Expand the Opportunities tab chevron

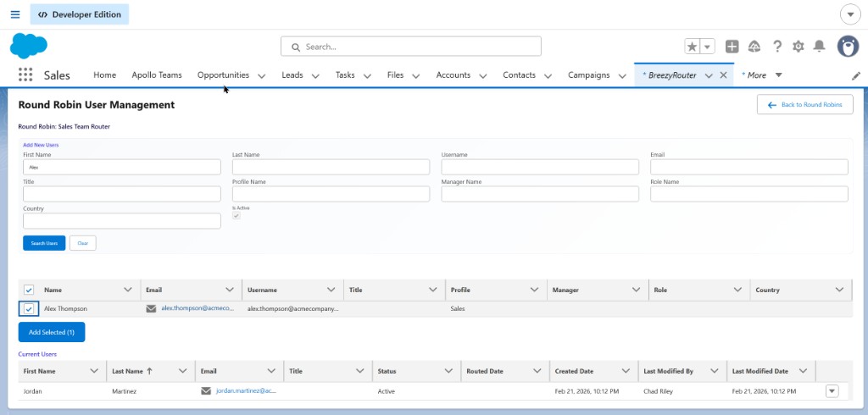pos(261,76)
